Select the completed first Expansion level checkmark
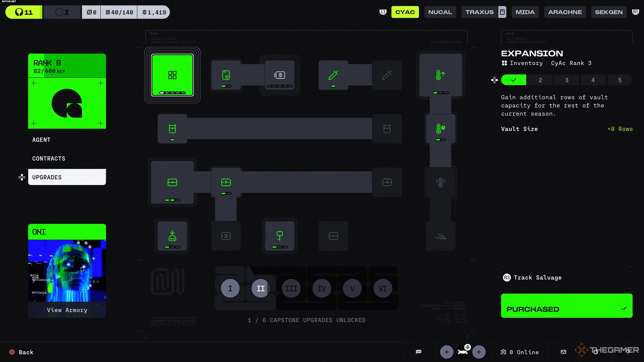This screenshot has height=362, width=644. point(514,80)
